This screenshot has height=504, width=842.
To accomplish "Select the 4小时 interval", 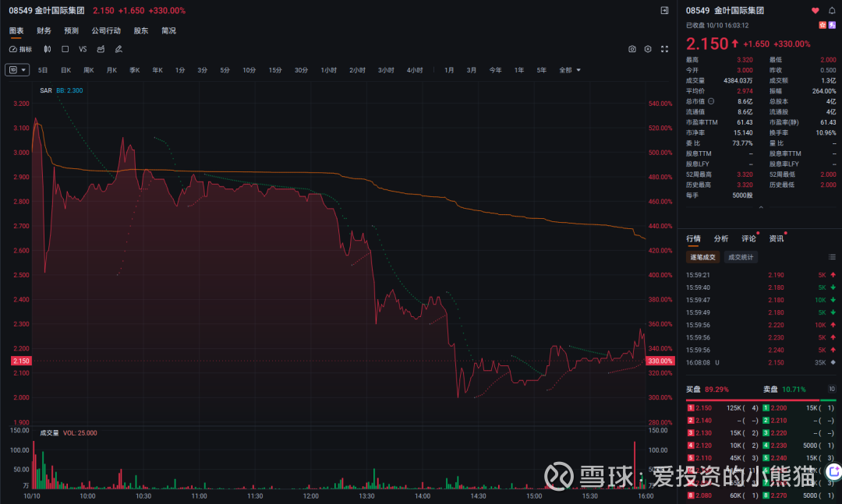I will coord(415,70).
